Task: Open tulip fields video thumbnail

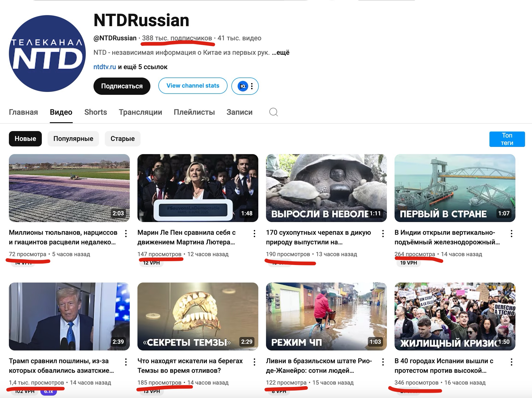Action: (69, 188)
